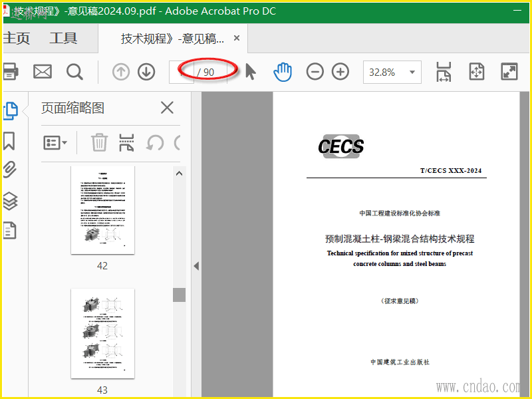The image size is (532, 399).
Task: Click thumbnail label 43
Action: pyautogui.click(x=102, y=390)
